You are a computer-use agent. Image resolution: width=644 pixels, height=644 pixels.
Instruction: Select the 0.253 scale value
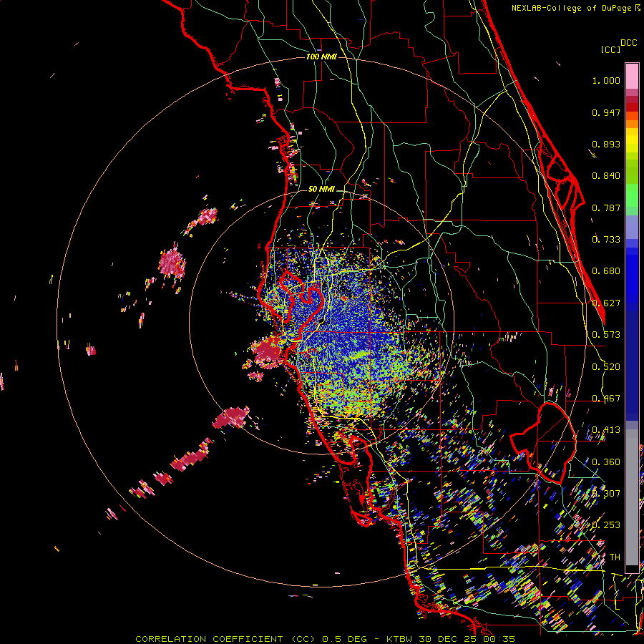606,525
